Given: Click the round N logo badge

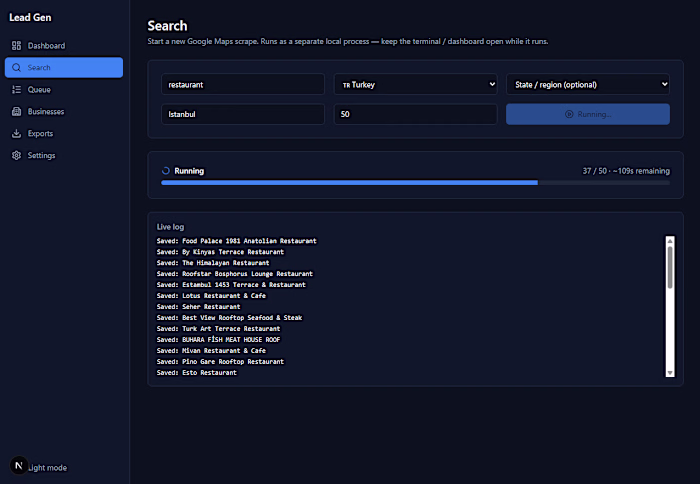Looking at the screenshot, I should tap(19, 465).
